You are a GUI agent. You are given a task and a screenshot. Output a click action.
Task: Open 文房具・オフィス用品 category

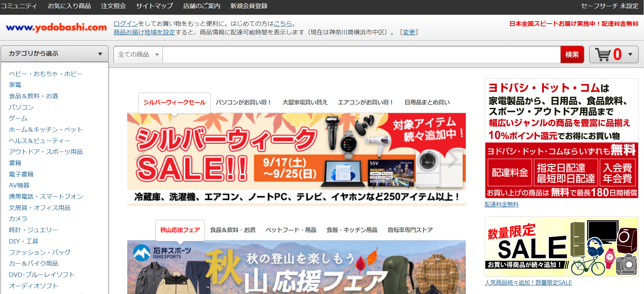(40, 208)
